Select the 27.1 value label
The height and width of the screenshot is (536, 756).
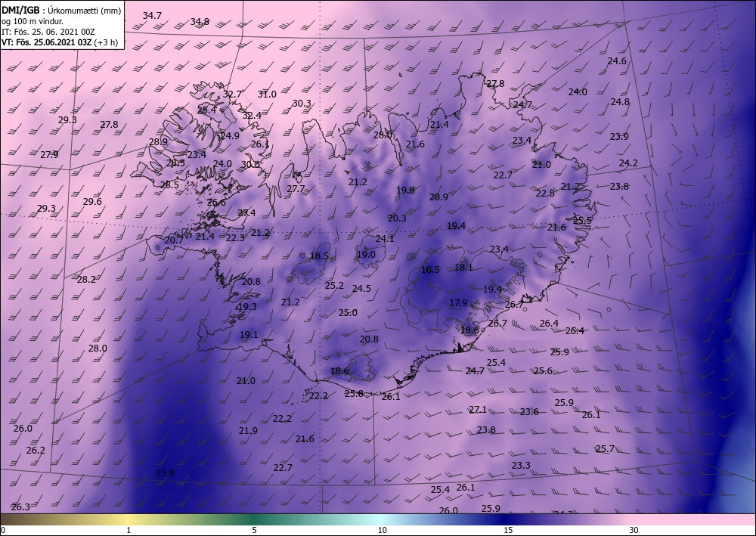(478, 409)
